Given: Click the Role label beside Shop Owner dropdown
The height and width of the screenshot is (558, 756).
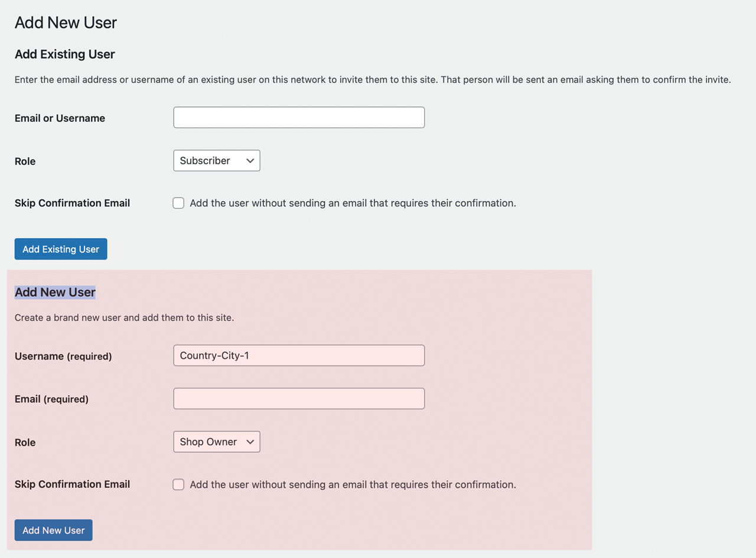Looking at the screenshot, I should pos(25,442).
